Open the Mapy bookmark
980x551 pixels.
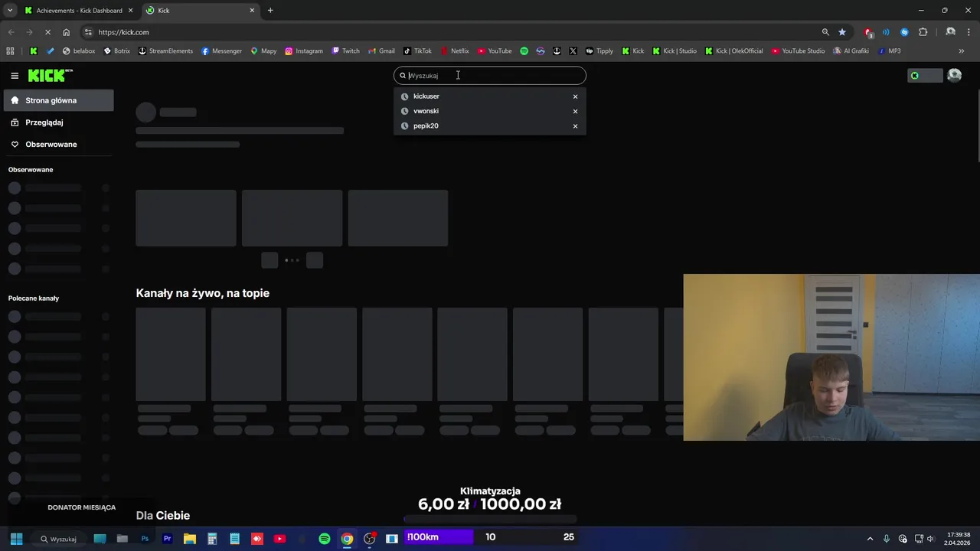(263, 51)
